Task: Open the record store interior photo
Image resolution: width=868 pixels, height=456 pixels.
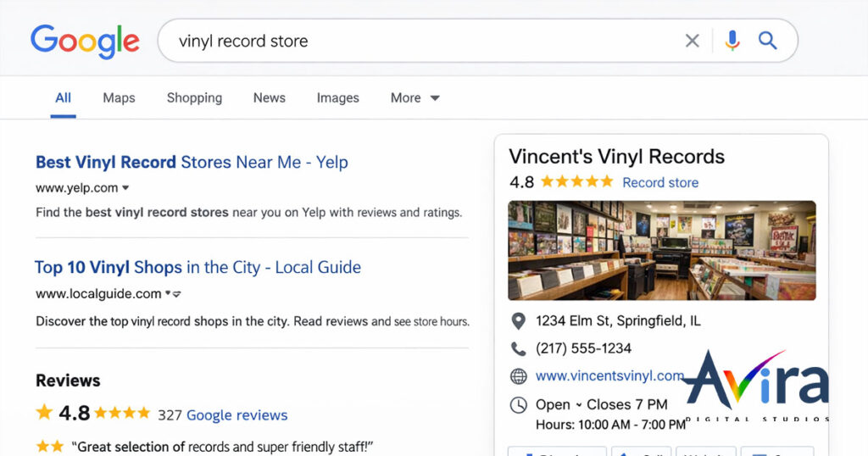Action: [661, 250]
